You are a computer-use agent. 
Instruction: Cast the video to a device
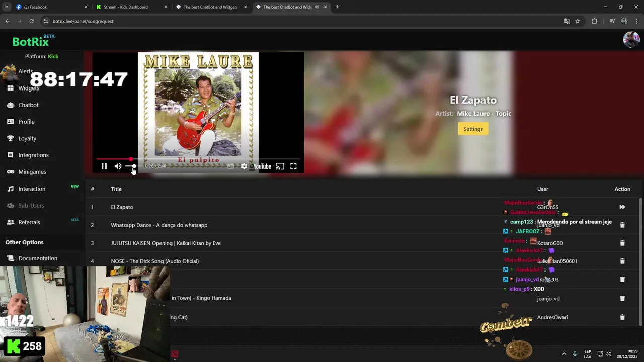pos(280,166)
